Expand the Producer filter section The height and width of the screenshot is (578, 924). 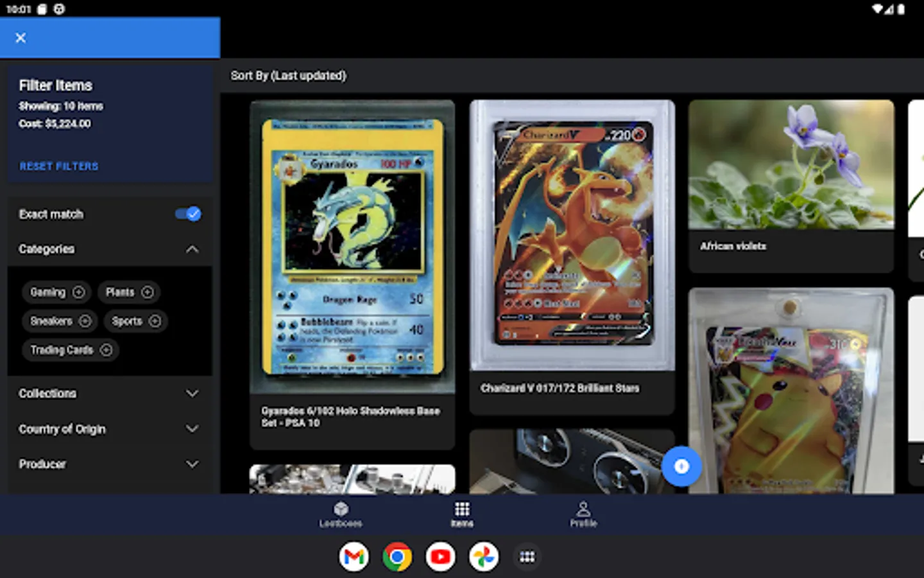click(109, 464)
